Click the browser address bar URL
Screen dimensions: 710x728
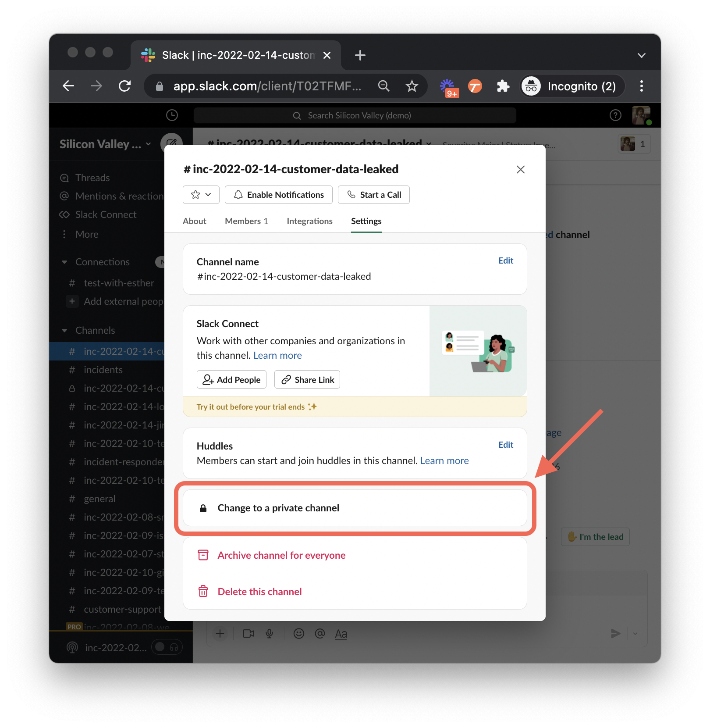pyautogui.click(x=267, y=86)
